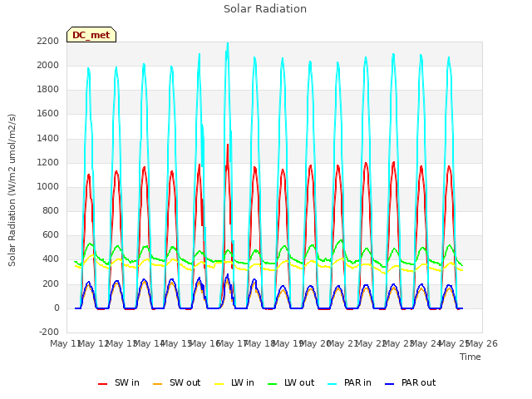Click the May 11 x-axis tick label
Image resolution: width=532 pixels, height=399 pixels.
(66, 343)
